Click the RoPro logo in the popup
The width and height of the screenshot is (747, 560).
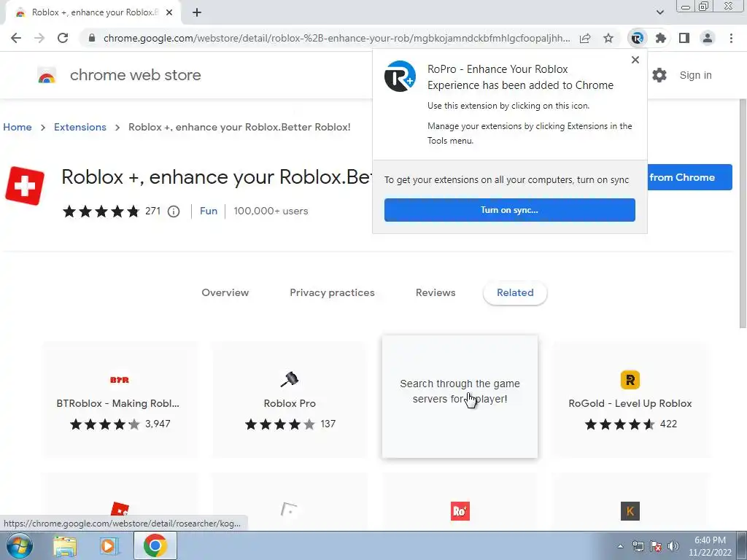[400, 76]
